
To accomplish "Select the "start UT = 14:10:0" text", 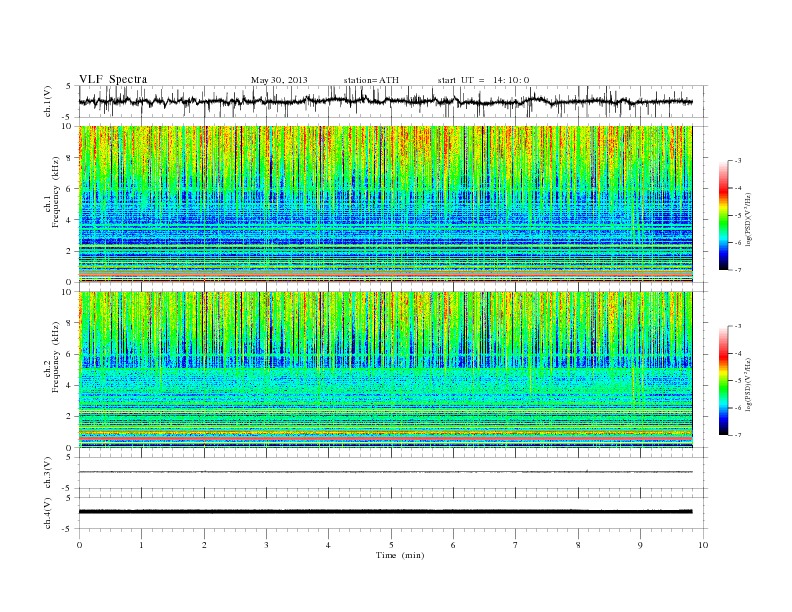I will point(483,80).
